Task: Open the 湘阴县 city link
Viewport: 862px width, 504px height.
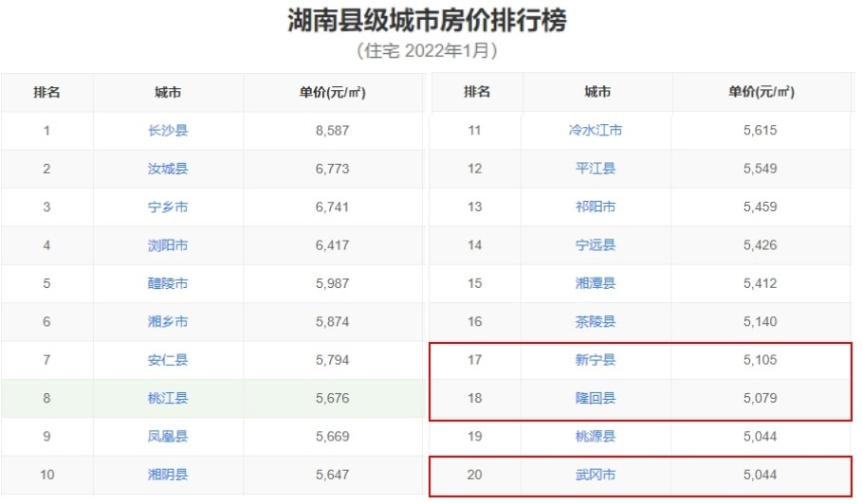Action: click(x=168, y=475)
